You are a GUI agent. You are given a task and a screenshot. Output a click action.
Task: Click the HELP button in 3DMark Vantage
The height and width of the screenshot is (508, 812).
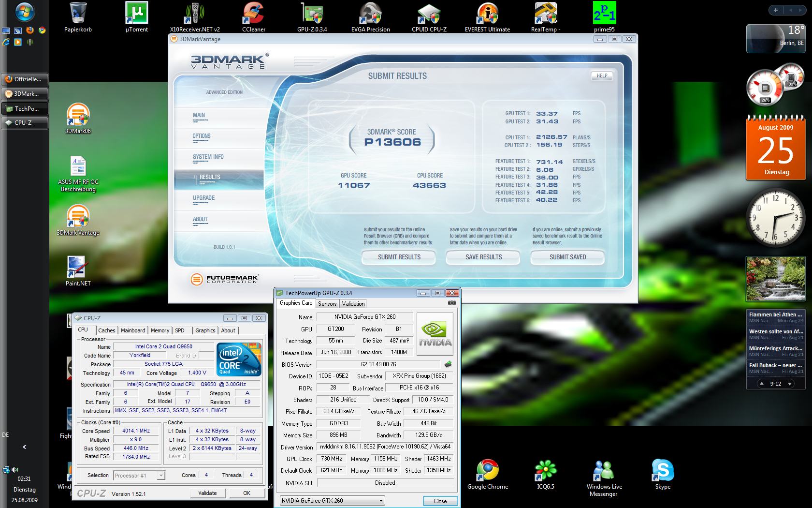tap(602, 75)
